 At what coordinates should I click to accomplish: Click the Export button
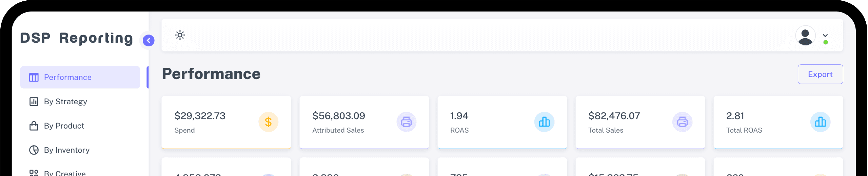point(820,74)
